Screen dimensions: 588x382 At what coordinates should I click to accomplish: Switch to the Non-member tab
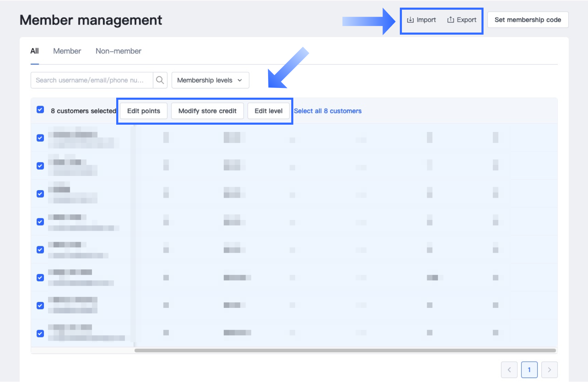118,51
